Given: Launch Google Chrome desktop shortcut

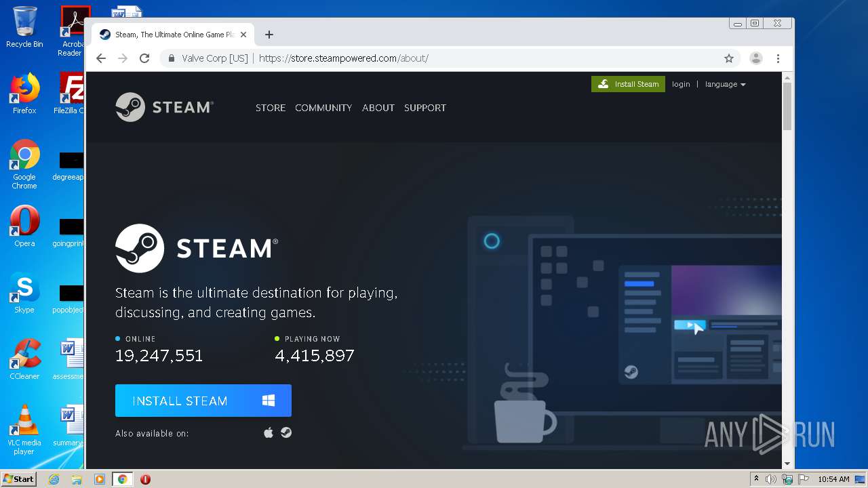Looking at the screenshot, I should pos(24,164).
